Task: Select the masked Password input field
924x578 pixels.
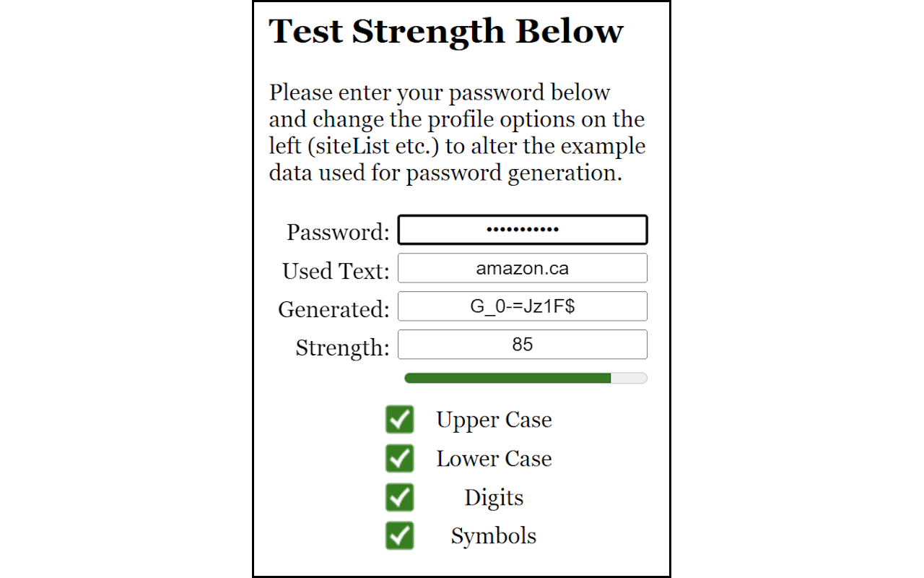Action: pos(523,230)
